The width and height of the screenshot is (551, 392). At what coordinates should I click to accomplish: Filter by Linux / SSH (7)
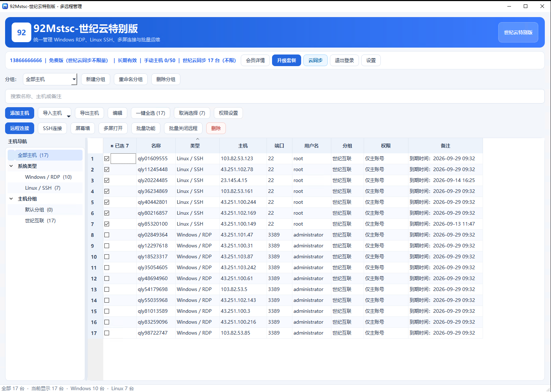click(x=43, y=188)
